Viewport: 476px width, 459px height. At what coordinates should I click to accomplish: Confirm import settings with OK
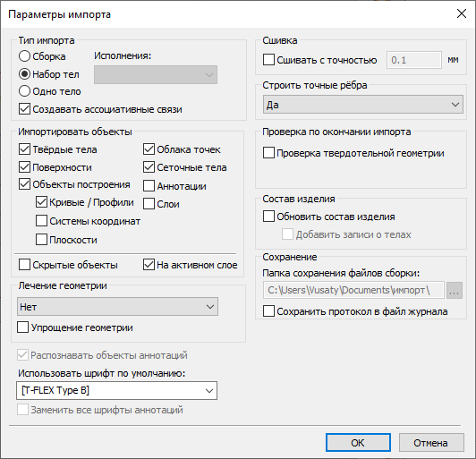coord(358,443)
